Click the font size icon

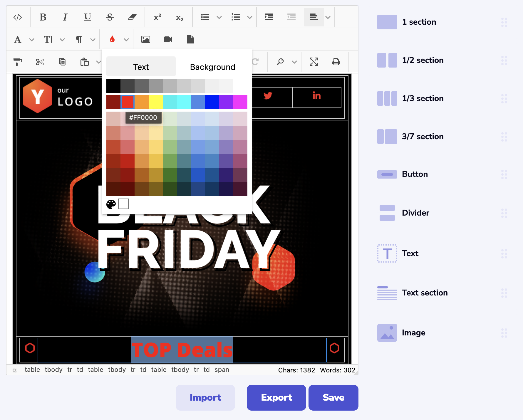pos(48,39)
